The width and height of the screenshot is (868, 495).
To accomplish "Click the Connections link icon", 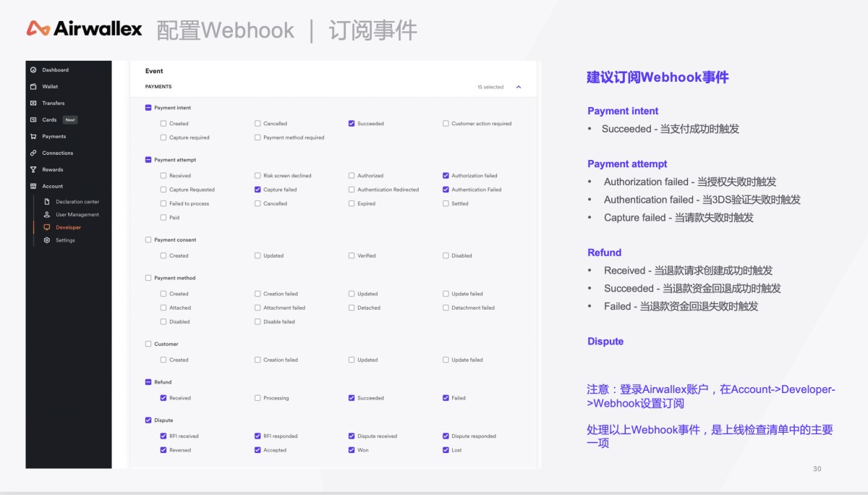I will click(33, 153).
